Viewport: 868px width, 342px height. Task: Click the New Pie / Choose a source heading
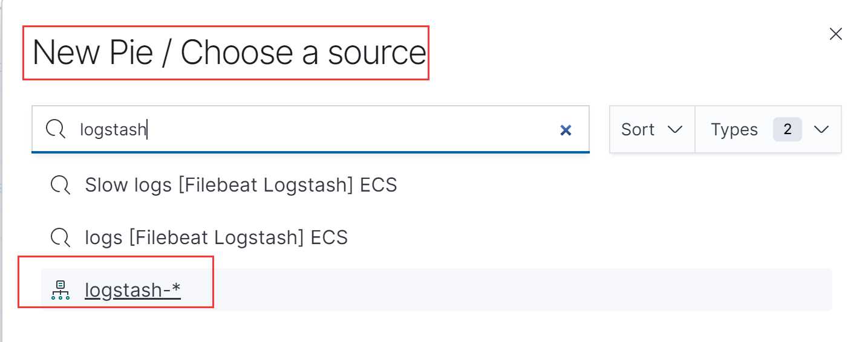[229, 53]
